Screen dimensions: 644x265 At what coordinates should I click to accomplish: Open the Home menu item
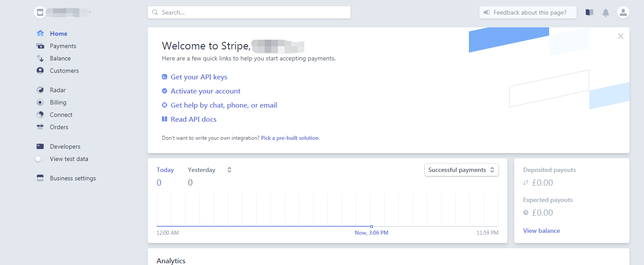point(59,34)
